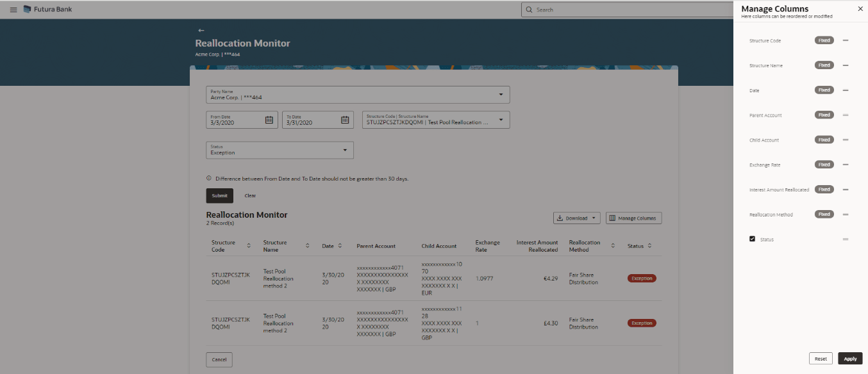This screenshot has height=374, width=868.
Task: Expand Structure Code | Structure Name dropdown
Action: click(501, 120)
